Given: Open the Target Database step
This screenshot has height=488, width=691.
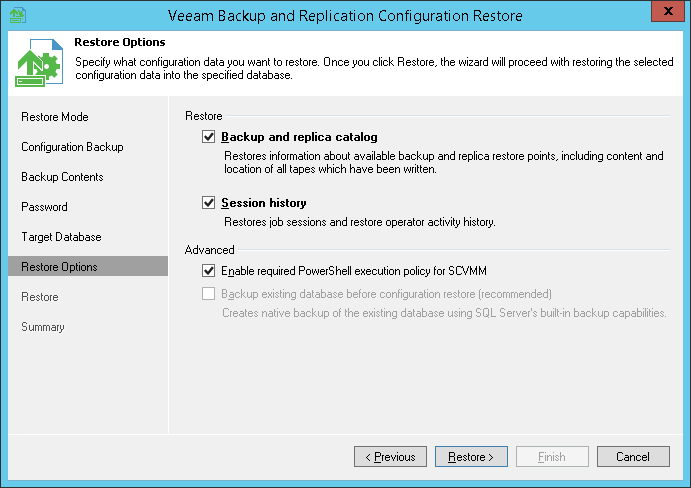Looking at the screenshot, I should pyautogui.click(x=61, y=237).
